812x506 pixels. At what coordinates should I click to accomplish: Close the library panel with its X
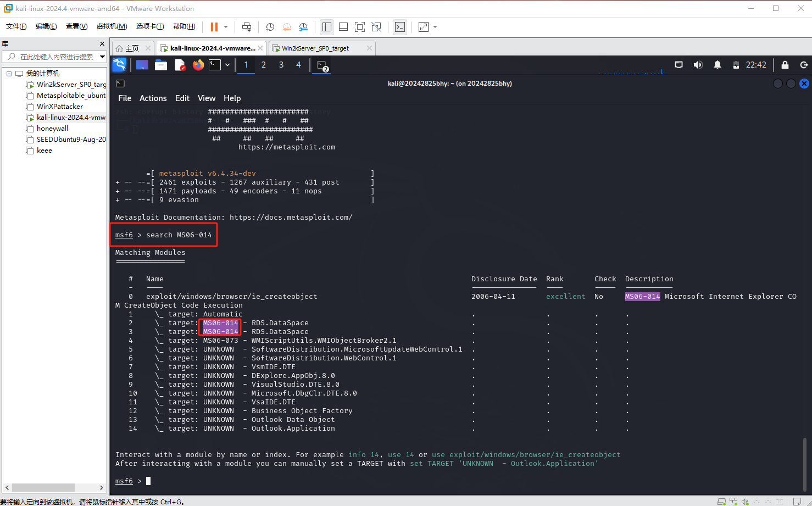102,43
